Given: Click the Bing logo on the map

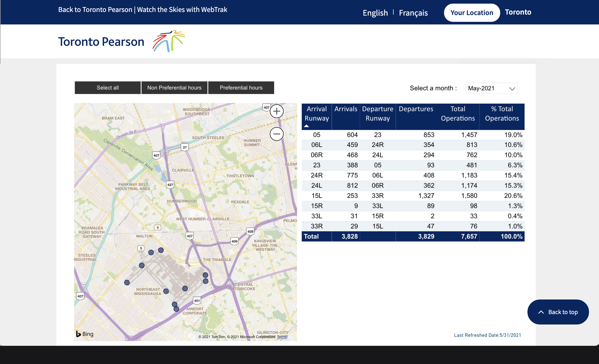Looking at the screenshot, I should click(x=85, y=334).
